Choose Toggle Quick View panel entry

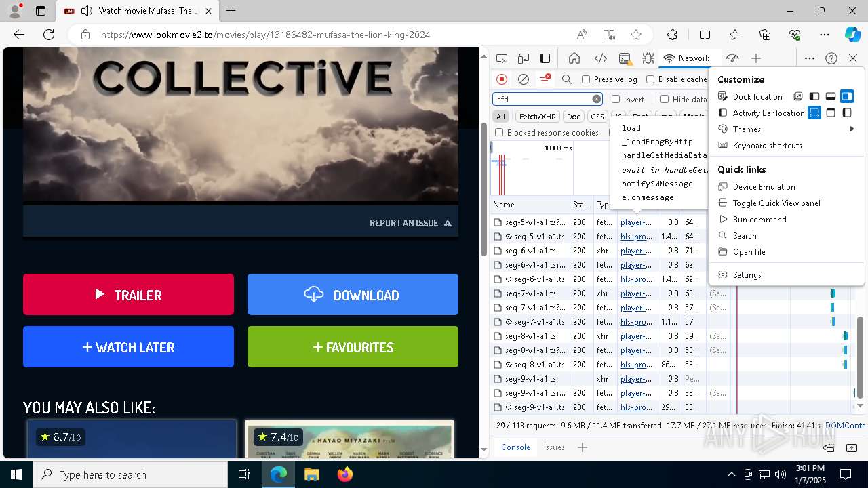coord(787,203)
